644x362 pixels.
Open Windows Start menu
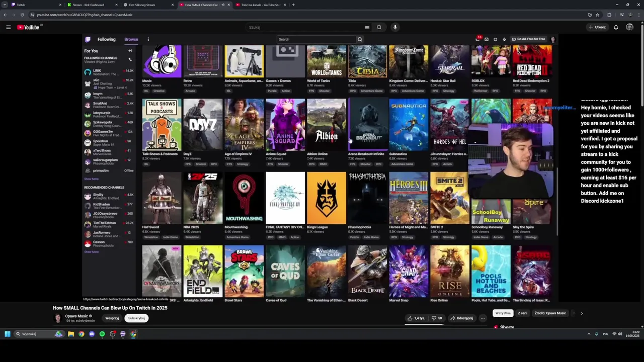pos(8,334)
